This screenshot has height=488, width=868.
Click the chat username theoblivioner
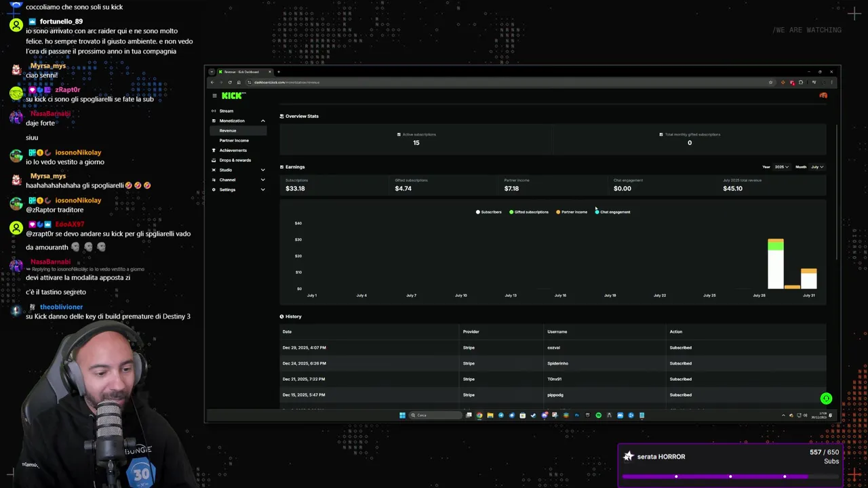(x=61, y=307)
